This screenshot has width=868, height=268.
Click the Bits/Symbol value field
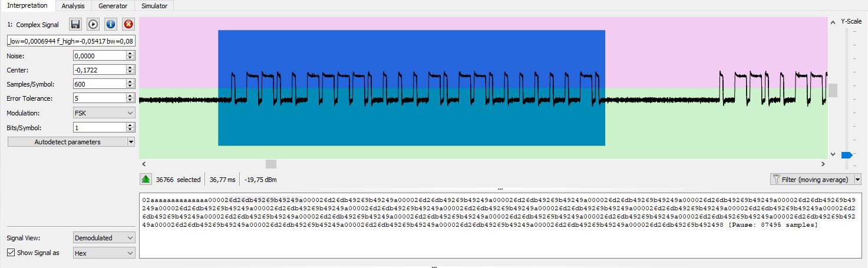click(x=100, y=127)
